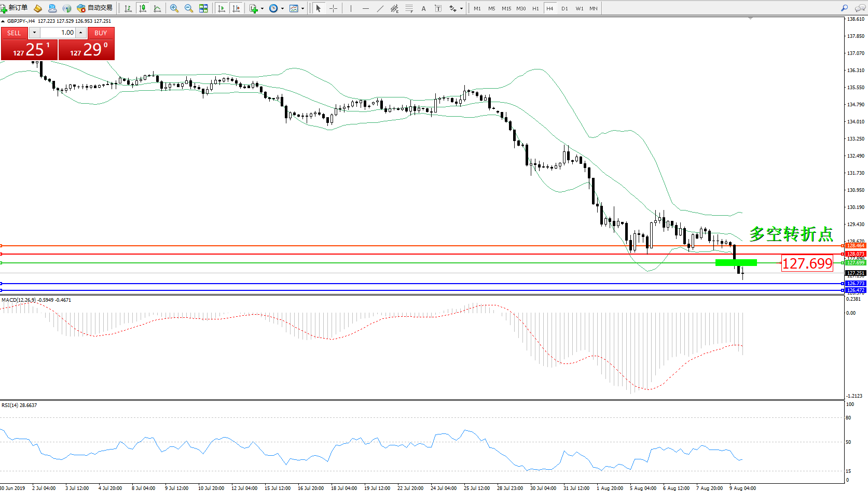Image resolution: width=868 pixels, height=491 pixels.
Task: Draw a trendline using the trendline tool
Action: (x=380, y=8)
